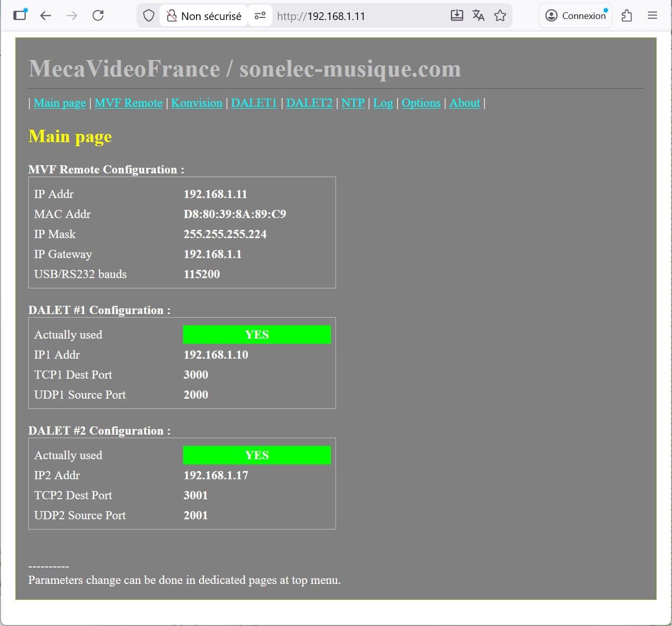Open the NTP settings link

click(x=353, y=103)
